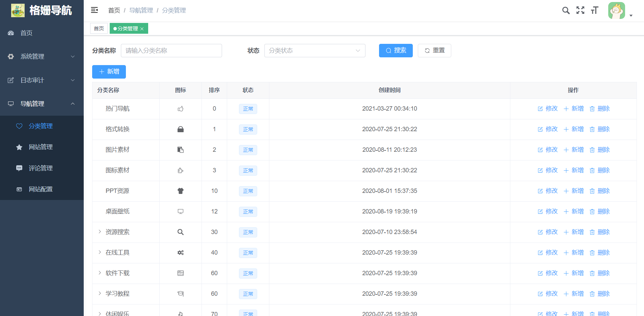
Task: Click the code window icon in 软件下载 row
Action: [181, 274]
